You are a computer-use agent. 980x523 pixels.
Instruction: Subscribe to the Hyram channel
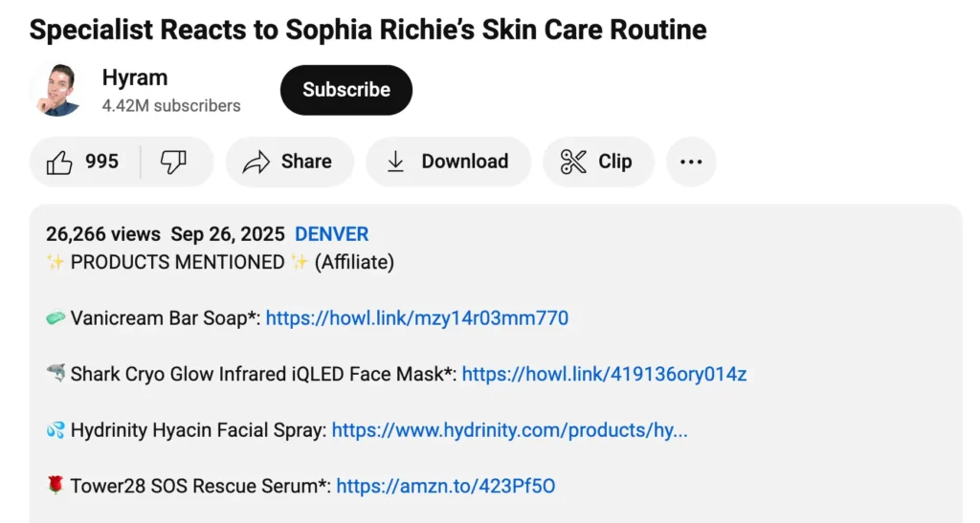[x=346, y=90]
